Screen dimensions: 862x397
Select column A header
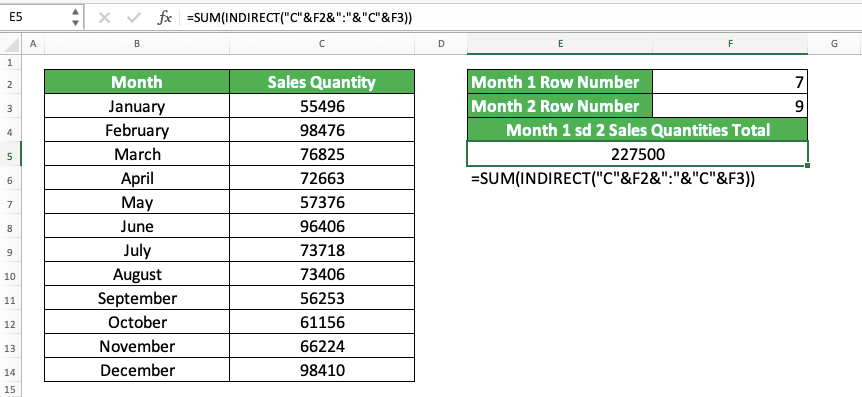[x=33, y=43]
